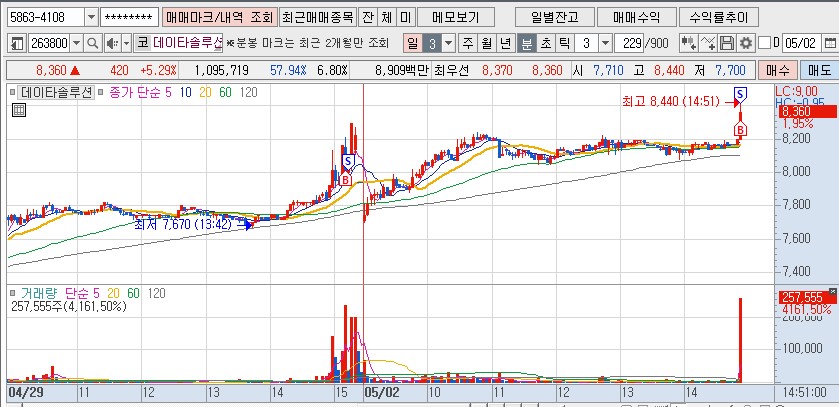
Task: Click the trade volume 1,095,719 in quote bar
Action: [x=221, y=70]
